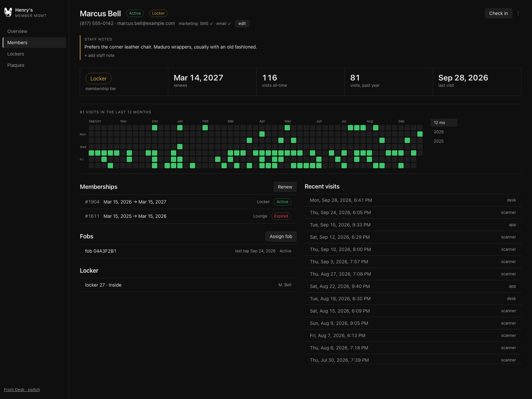
Task: Open the Fri, Aug 7, 2026 visit
Action: 413,335
